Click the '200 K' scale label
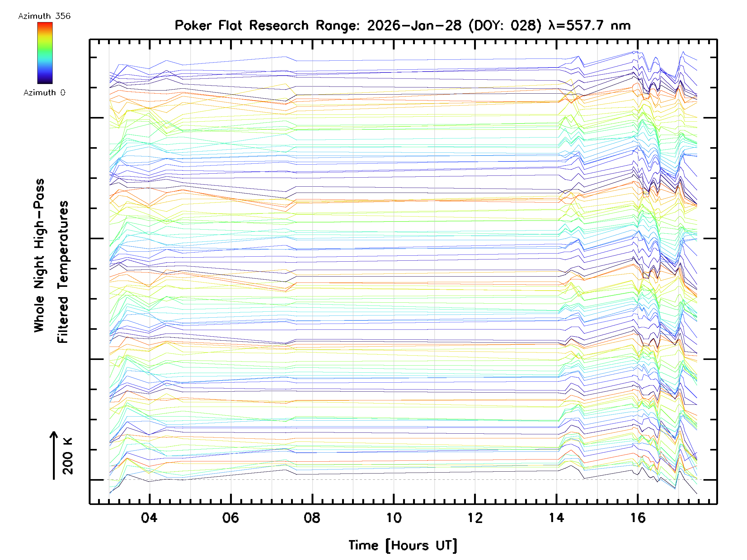747x560 pixels. click(68, 456)
